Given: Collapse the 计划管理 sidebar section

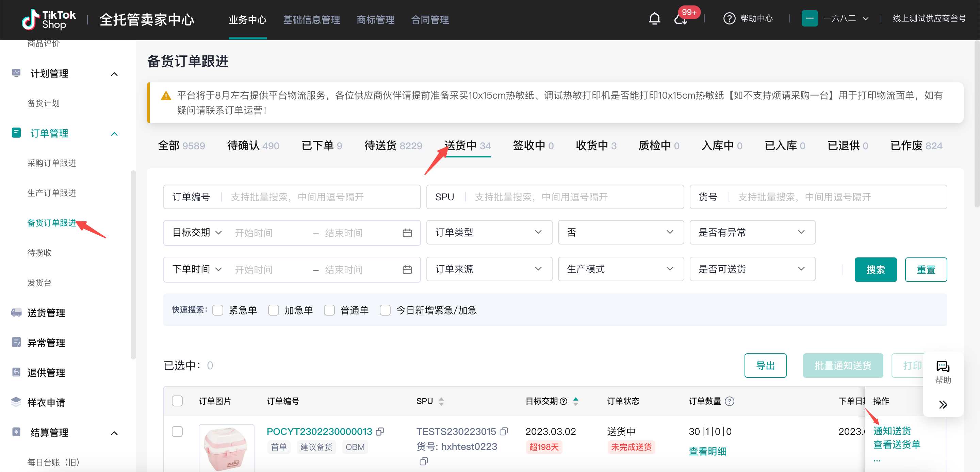Looking at the screenshot, I should coord(114,74).
